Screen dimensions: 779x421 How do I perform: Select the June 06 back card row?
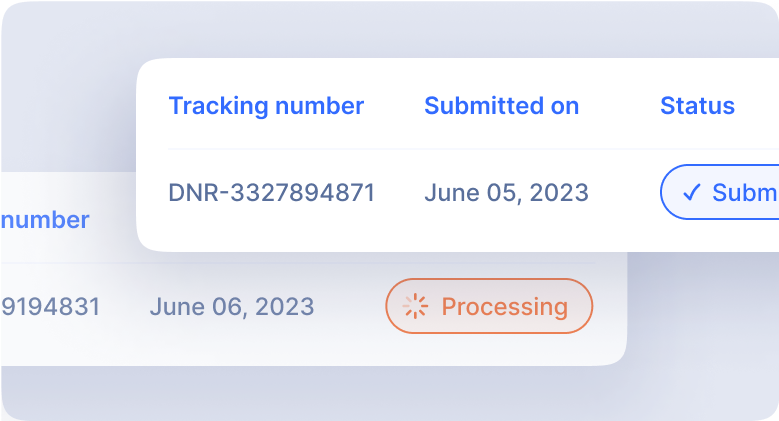click(313, 306)
